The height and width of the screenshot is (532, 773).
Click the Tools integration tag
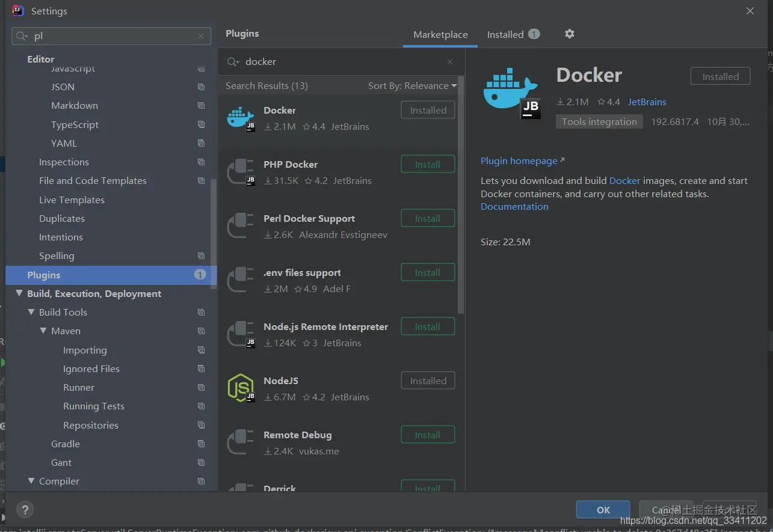click(599, 121)
